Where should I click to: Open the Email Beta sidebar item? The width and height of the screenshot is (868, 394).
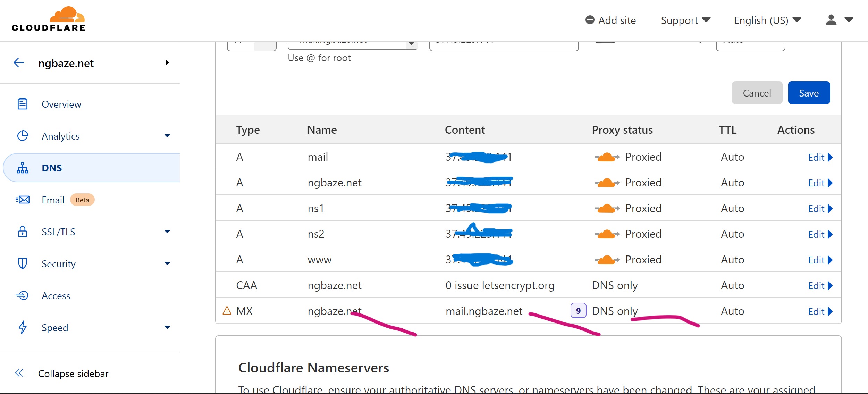coord(53,200)
